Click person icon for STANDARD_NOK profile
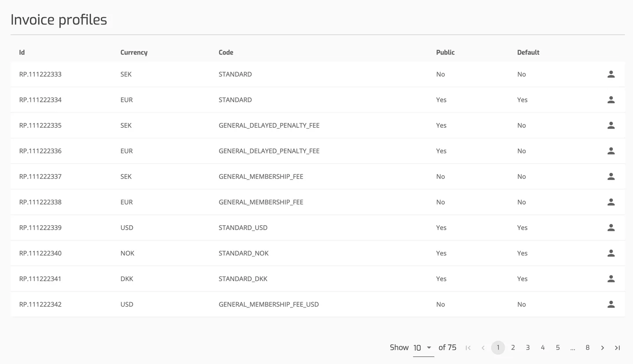 [x=611, y=253]
